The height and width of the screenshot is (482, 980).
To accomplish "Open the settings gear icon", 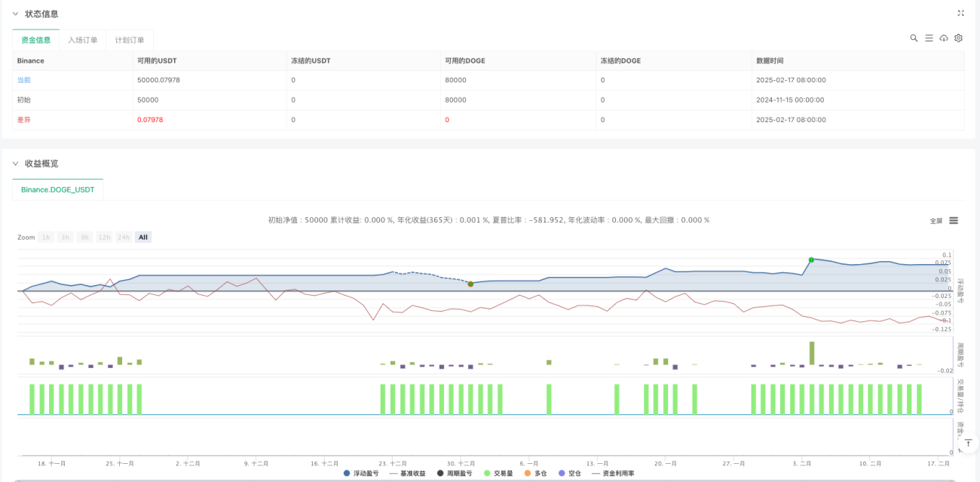I will 959,38.
